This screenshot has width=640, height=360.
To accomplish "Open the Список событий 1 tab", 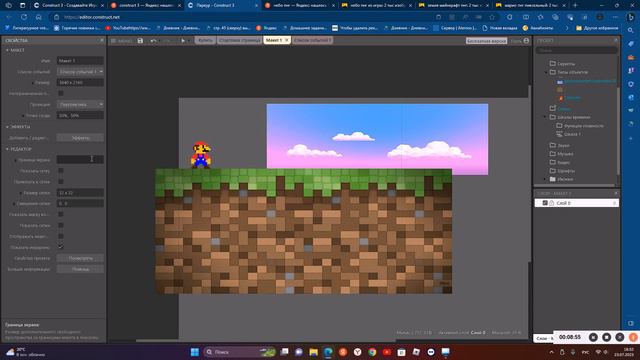I will click(312, 40).
